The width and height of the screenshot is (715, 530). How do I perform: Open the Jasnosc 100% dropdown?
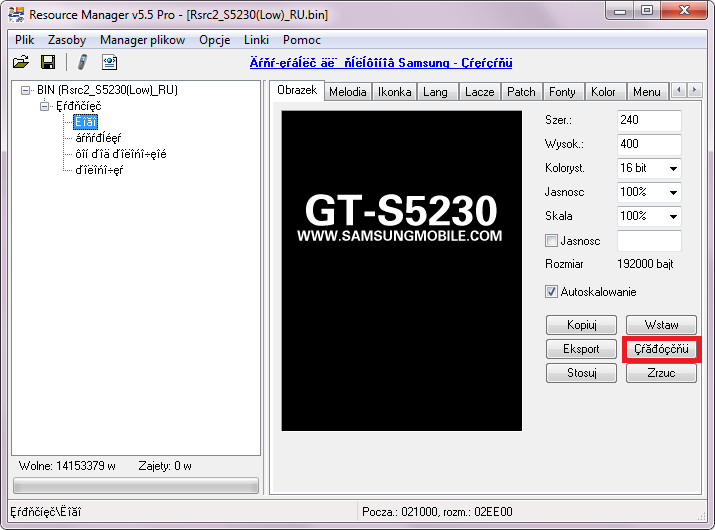(673, 192)
